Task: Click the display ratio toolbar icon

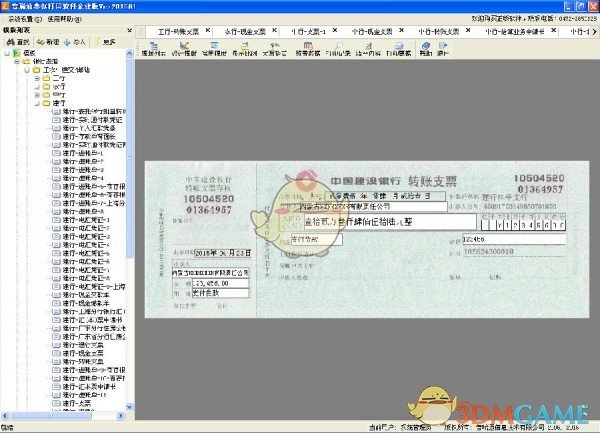Action: [245, 46]
